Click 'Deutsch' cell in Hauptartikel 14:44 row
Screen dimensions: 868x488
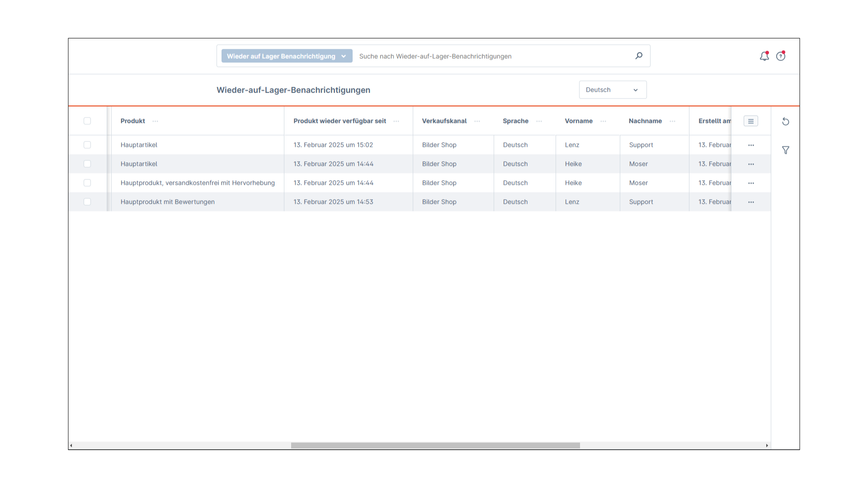[x=515, y=164]
